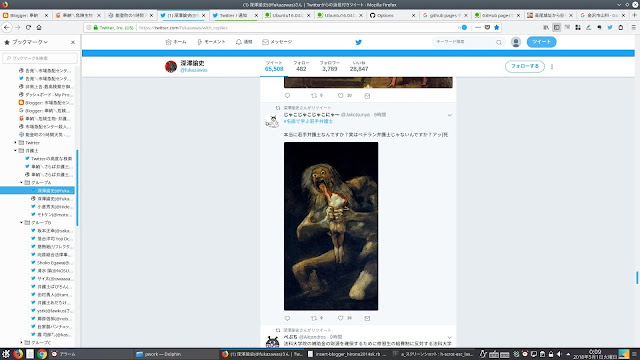Open the Goya painting image in tweet

pyautogui.click(x=331, y=226)
